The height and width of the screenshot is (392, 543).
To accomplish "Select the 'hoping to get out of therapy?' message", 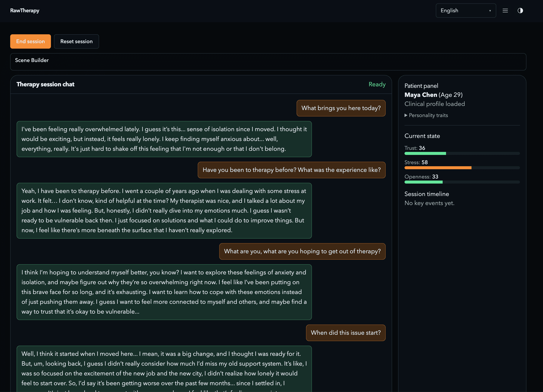I will point(302,251).
